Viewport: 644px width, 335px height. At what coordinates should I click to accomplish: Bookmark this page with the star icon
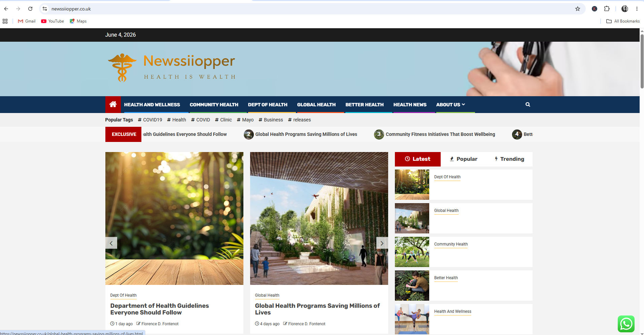pos(578,9)
